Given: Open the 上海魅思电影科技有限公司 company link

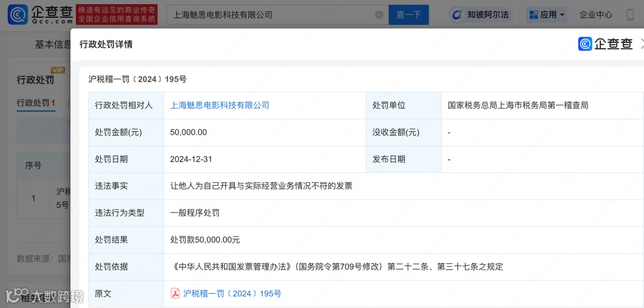Looking at the screenshot, I should pyautogui.click(x=219, y=105).
